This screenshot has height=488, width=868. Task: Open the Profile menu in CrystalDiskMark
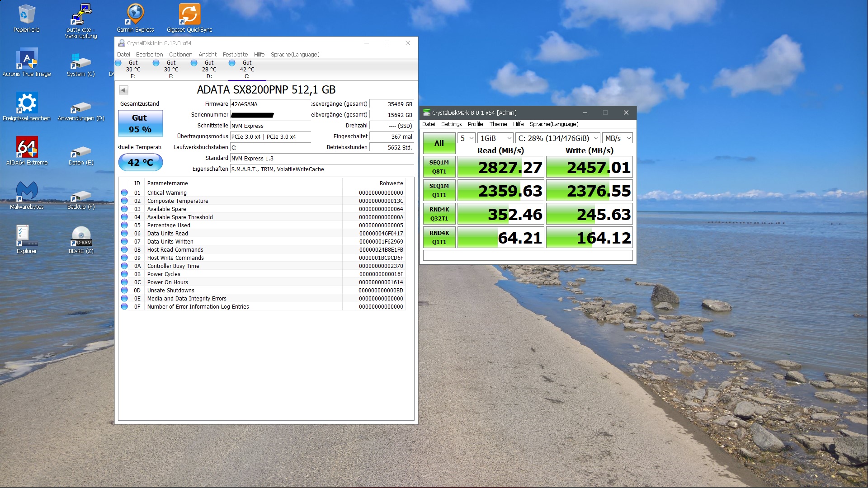pos(475,124)
